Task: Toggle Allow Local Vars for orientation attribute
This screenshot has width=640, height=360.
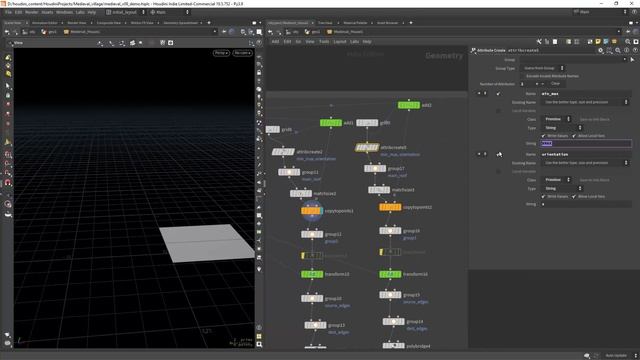Action: tap(574, 196)
